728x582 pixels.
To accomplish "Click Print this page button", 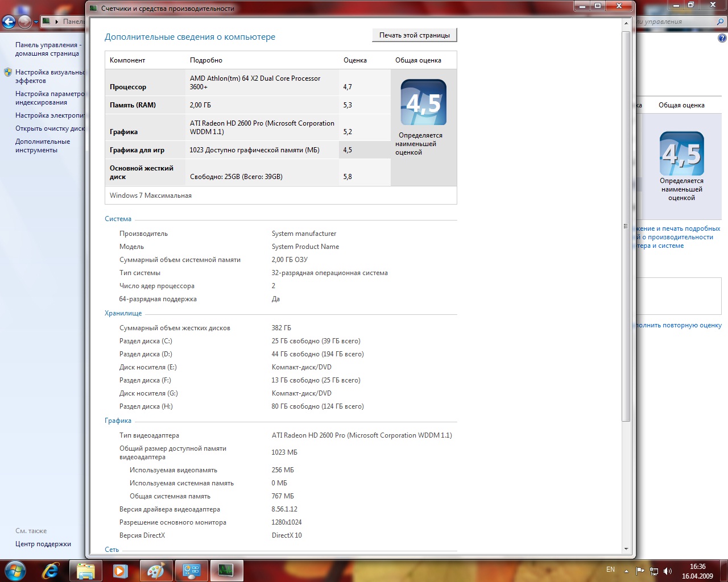I will coord(415,35).
